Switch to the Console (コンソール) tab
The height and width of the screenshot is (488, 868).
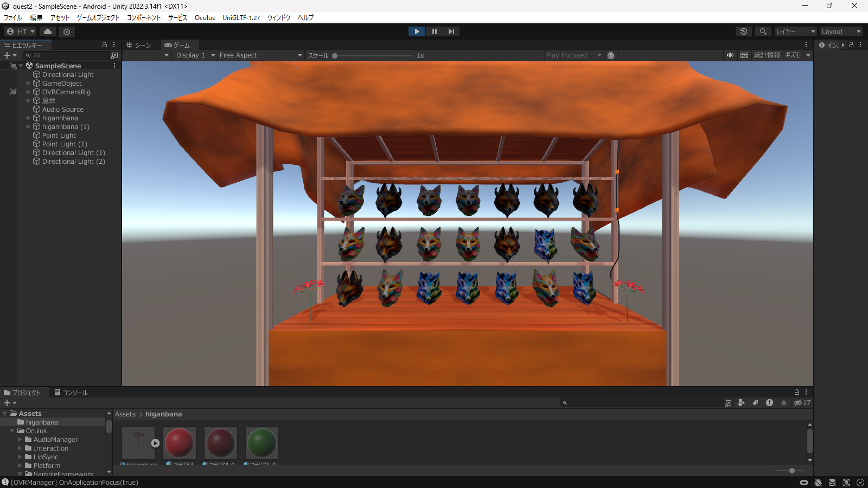click(71, 393)
